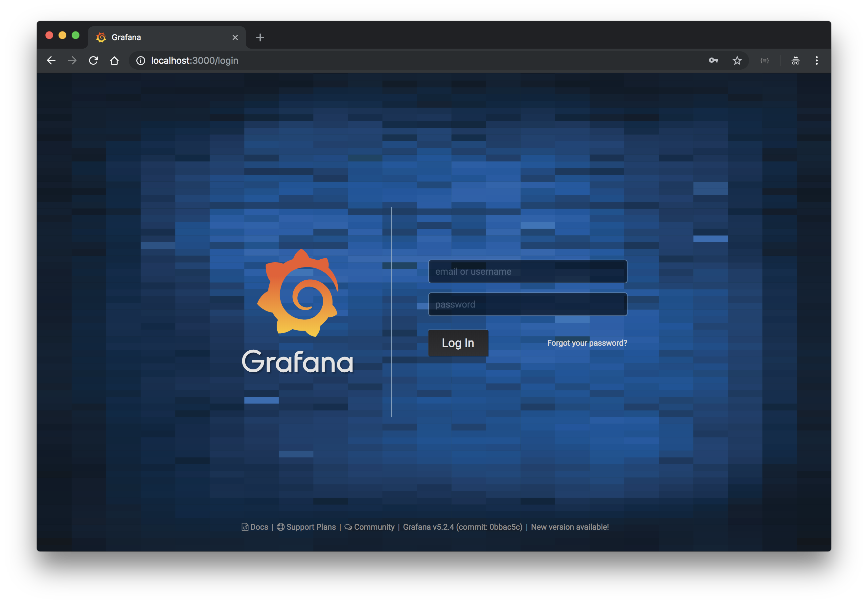This screenshot has height=604, width=868.
Task: Select the Grafana browser tab
Action: coord(159,37)
